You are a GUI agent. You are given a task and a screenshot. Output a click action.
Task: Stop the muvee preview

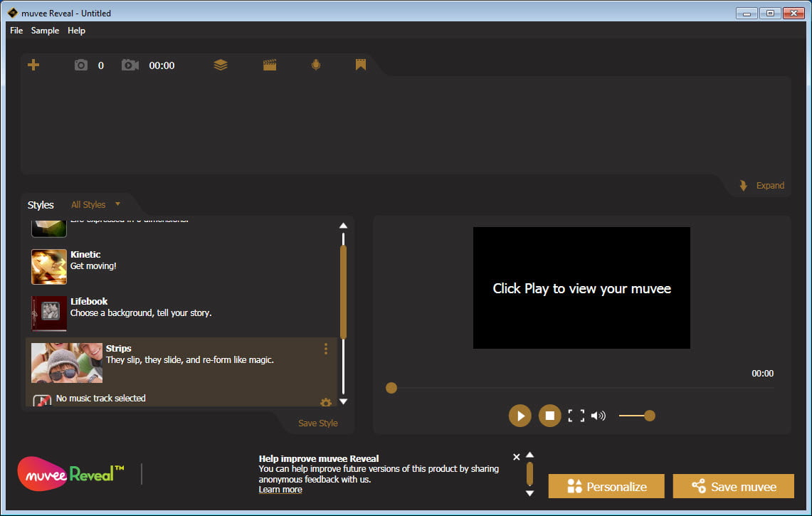point(550,416)
